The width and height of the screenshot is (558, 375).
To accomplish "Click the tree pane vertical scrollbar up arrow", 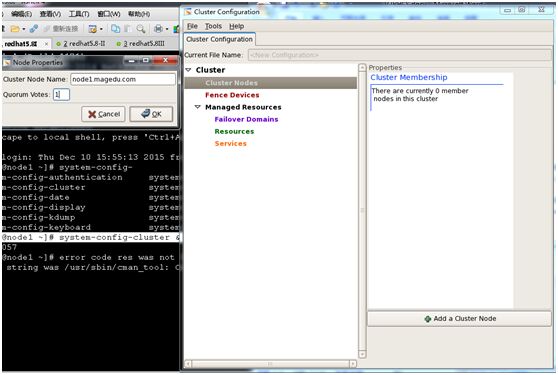I will [x=362, y=68].
